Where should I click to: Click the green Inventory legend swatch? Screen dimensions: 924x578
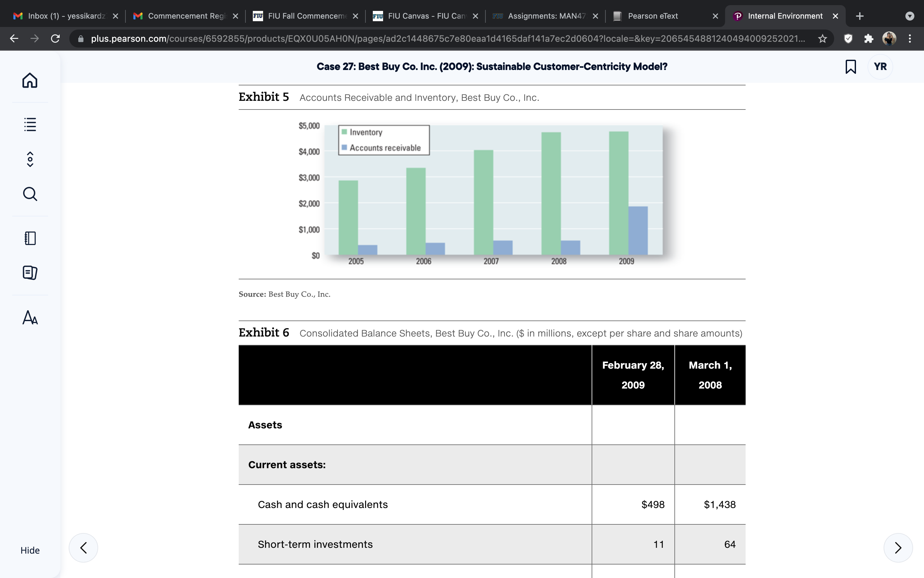344,132
